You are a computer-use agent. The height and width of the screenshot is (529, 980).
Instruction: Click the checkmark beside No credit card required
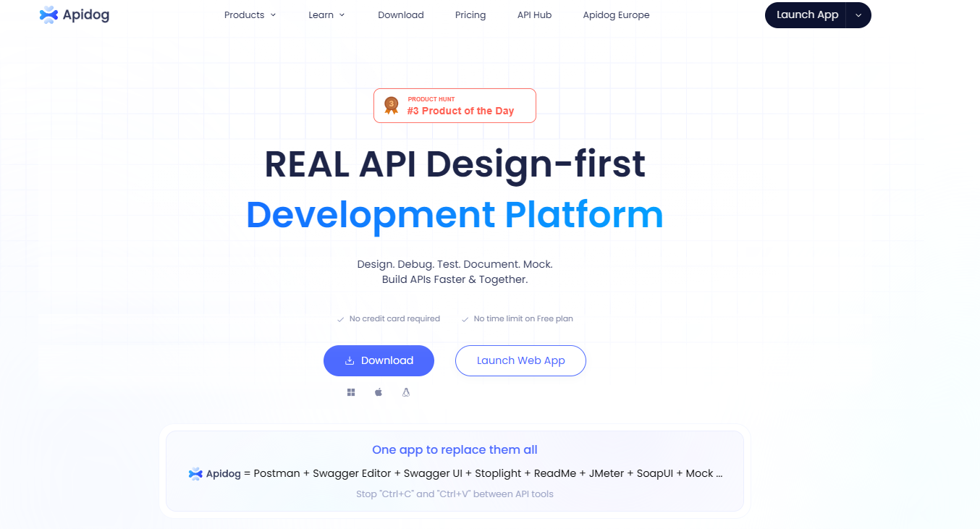click(340, 319)
